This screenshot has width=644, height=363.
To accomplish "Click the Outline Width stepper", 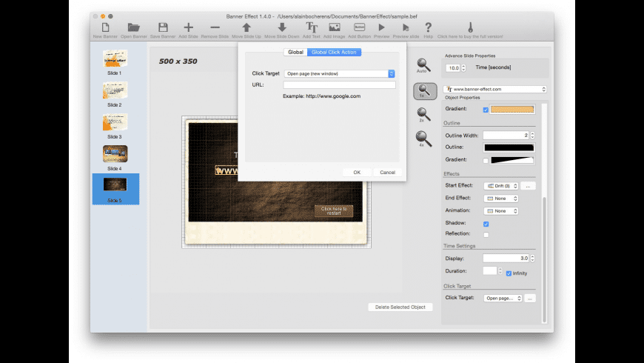I will click(533, 136).
